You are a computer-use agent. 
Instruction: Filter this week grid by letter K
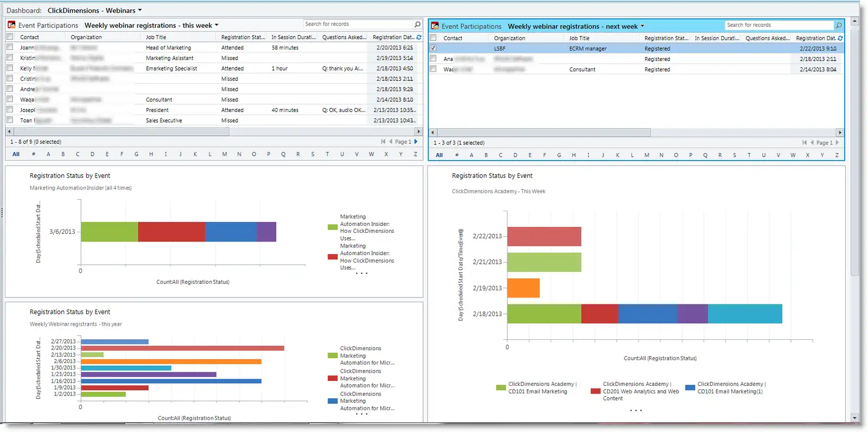pyautogui.click(x=195, y=154)
